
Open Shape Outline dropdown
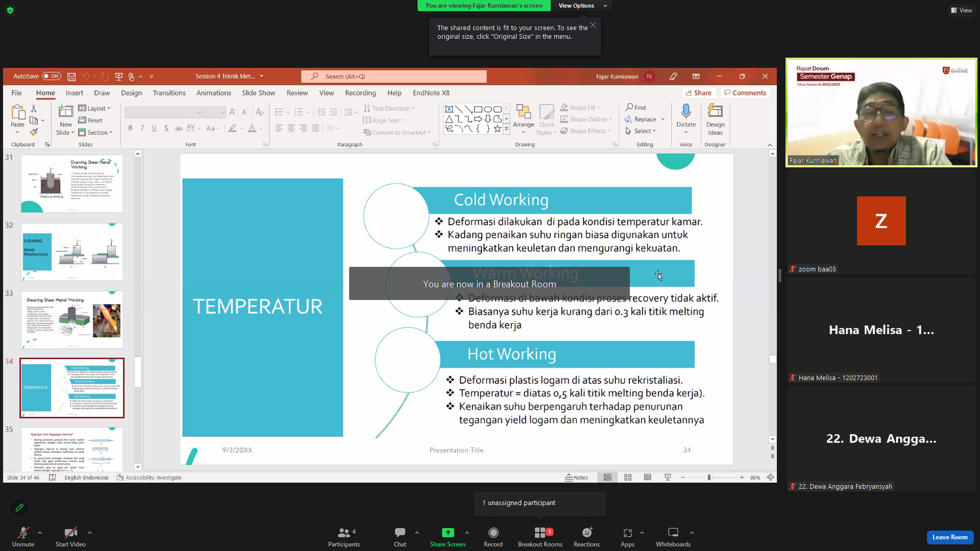(586, 119)
